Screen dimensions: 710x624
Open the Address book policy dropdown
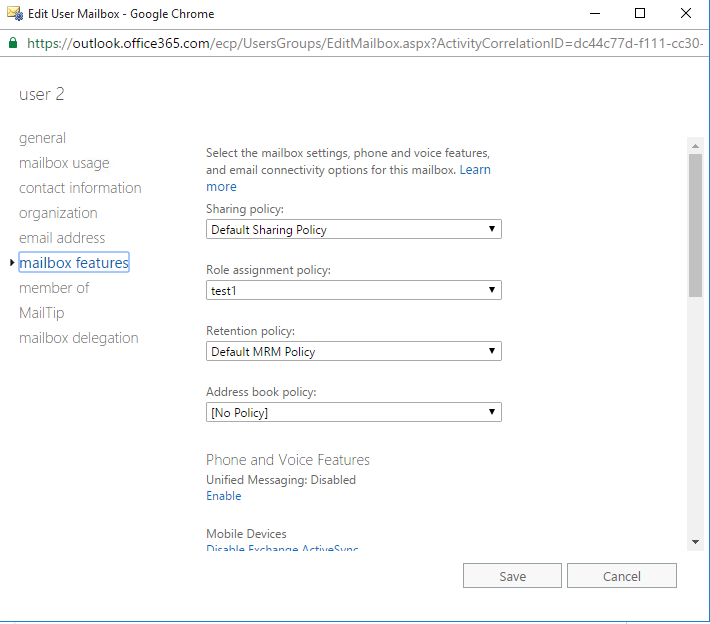354,412
